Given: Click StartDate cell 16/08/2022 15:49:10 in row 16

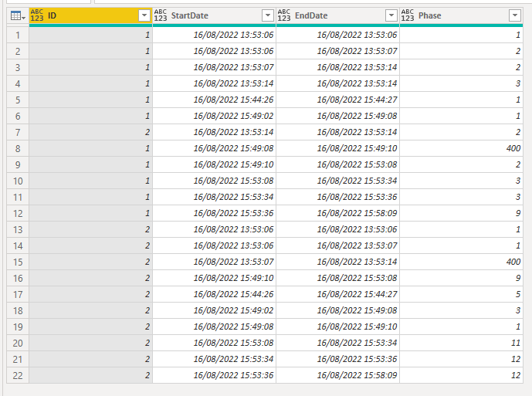Looking at the screenshot, I should pos(215,278).
